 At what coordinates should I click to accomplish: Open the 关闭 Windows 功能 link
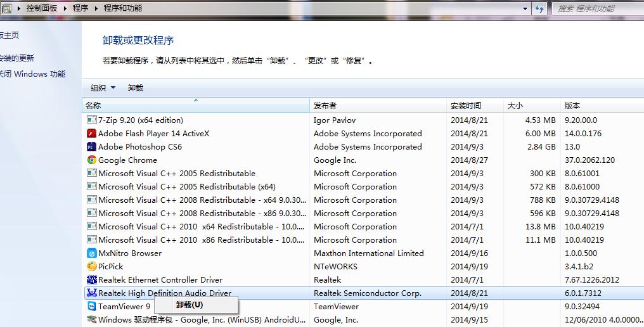33,74
